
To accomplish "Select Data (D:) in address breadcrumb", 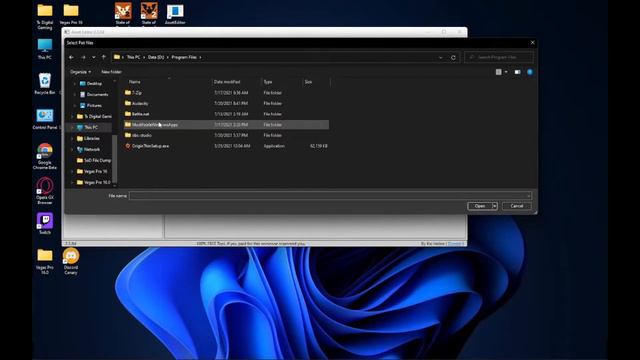I will tap(156, 57).
